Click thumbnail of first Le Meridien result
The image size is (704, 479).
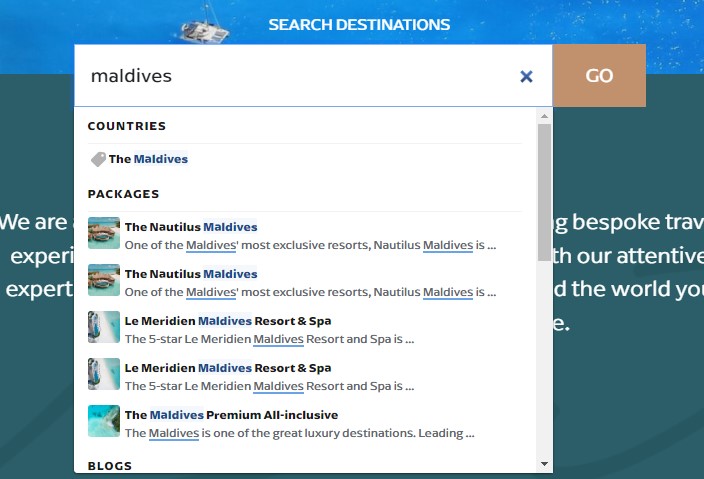point(104,327)
